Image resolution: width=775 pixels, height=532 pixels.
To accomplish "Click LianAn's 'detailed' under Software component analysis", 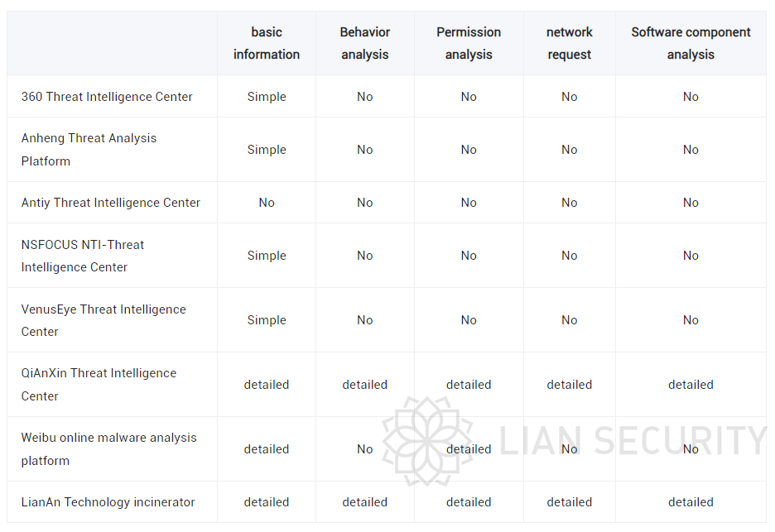I will click(691, 502).
